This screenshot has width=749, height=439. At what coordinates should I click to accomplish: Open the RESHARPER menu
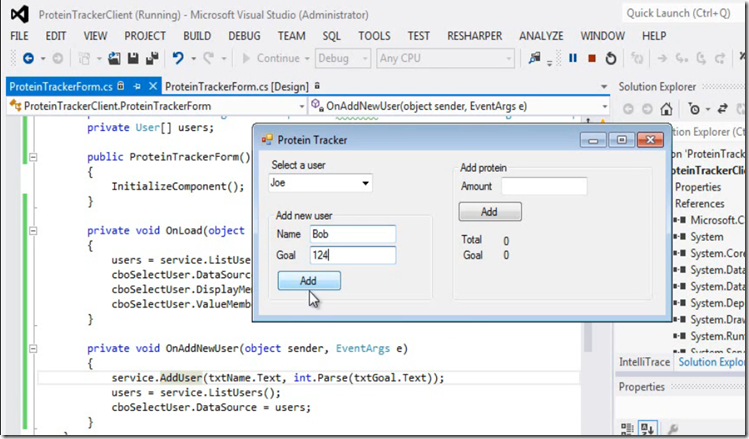point(474,36)
